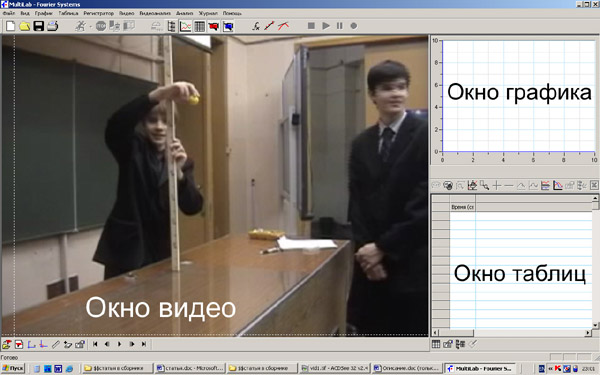Select the red linear fit line tool
The image size is (600, 375).
coord(269,26)
